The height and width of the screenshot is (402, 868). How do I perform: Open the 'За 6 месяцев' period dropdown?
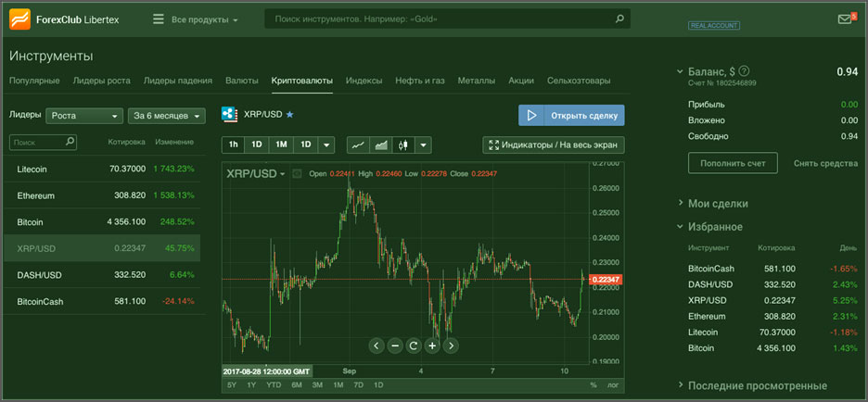click(x=167, y=116)
